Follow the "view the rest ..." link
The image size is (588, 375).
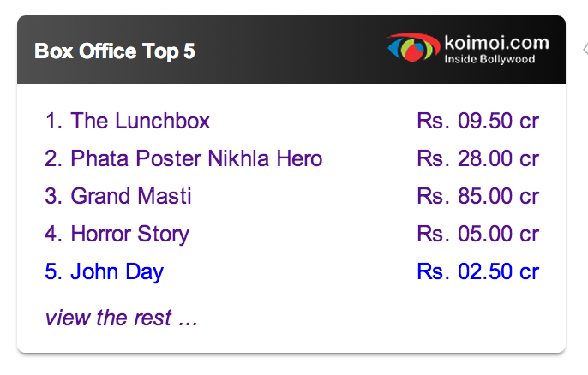pos(121,318)
